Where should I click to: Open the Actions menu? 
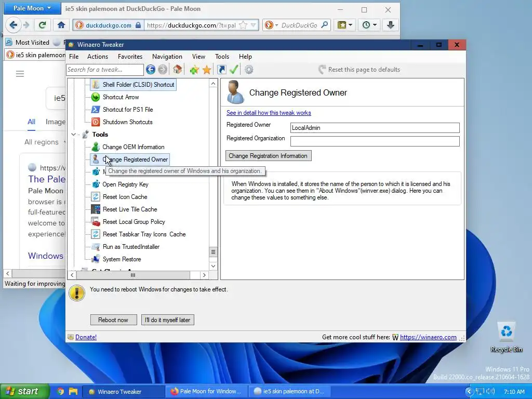click(97, 57)
